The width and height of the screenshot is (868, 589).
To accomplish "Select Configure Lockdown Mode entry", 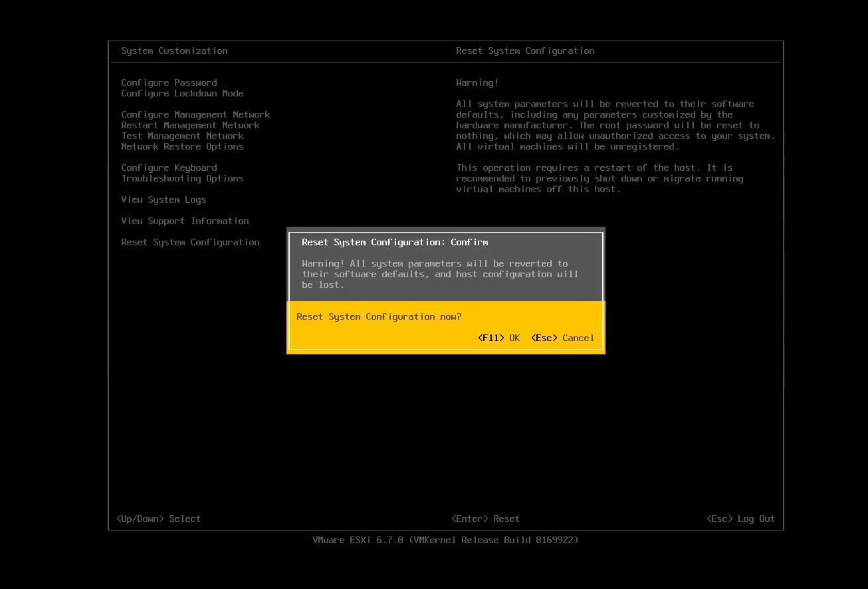I will pyautogui.click(x=182, y=93).
